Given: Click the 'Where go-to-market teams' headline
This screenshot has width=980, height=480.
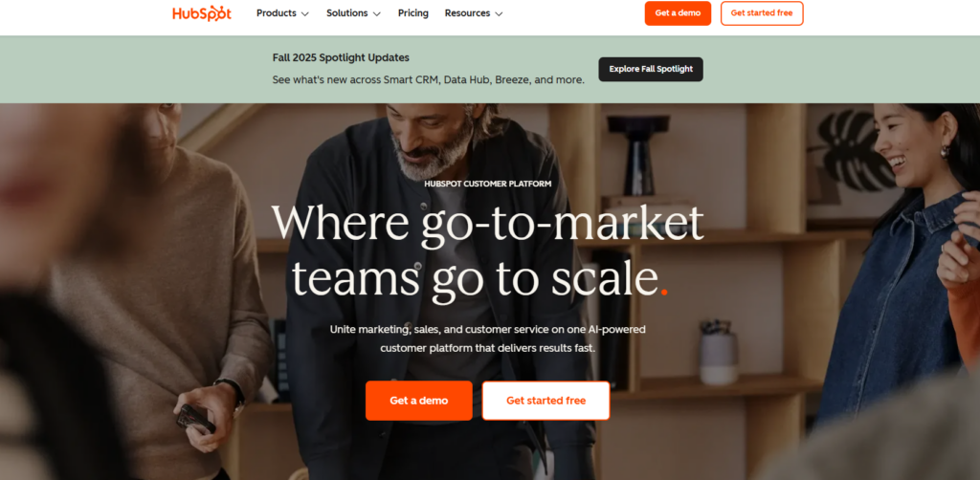Looking at the screenshot, I should click(487, 251).
